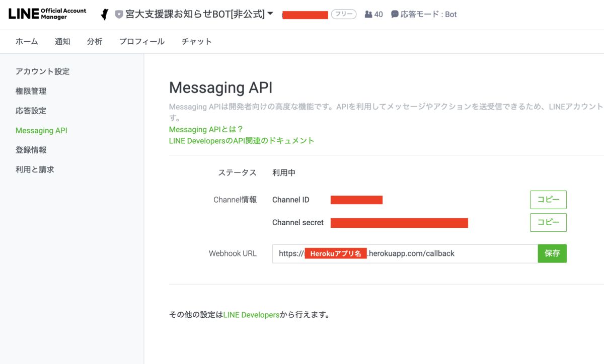The image size is (604, 364).
Task: Copy the Channel ID with コピー button
Action: point(548,200)
